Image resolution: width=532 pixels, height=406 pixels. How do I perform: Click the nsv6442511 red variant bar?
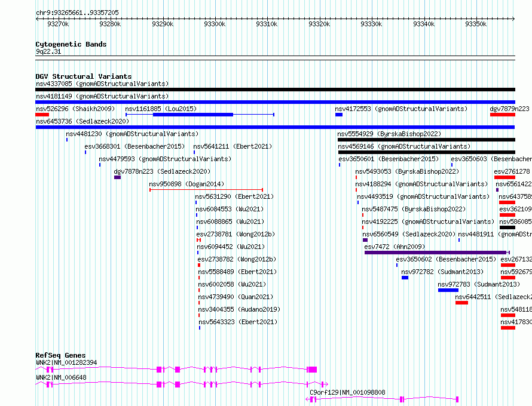[x=462, y=303]
